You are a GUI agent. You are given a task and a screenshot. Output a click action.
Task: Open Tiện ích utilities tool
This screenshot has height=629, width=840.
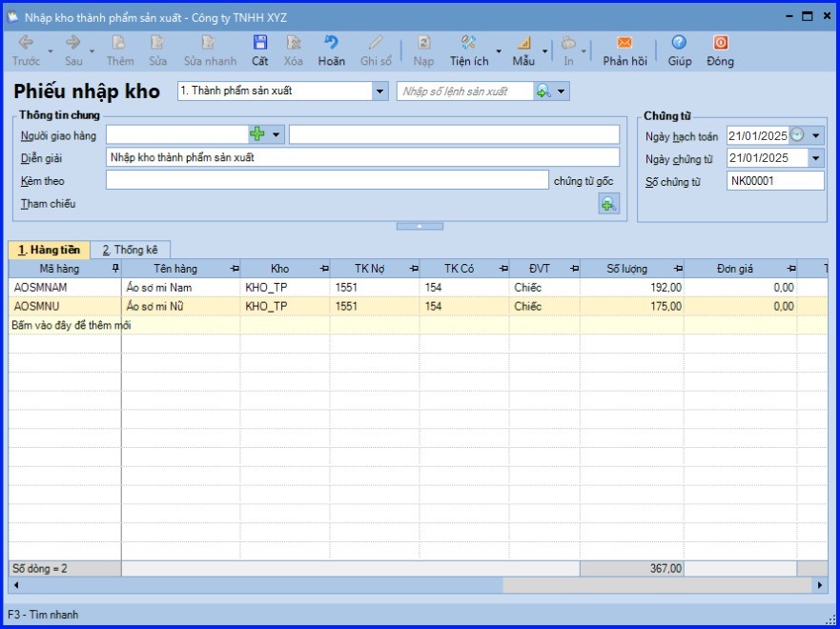coord(468,43)
